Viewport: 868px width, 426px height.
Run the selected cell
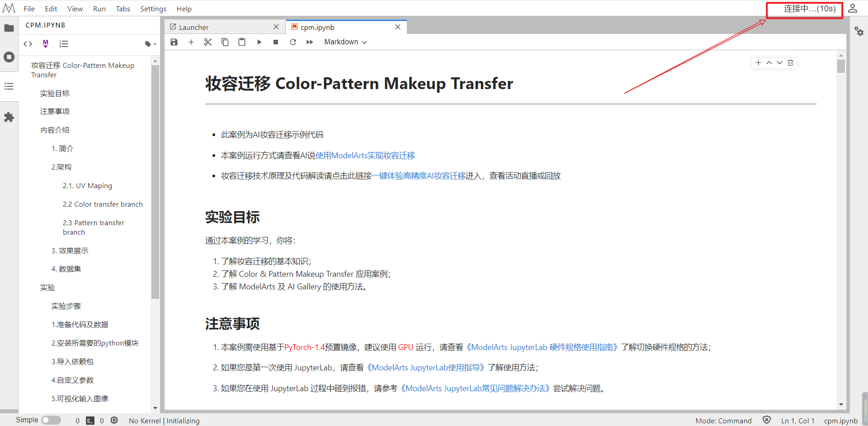click(259, 42)
